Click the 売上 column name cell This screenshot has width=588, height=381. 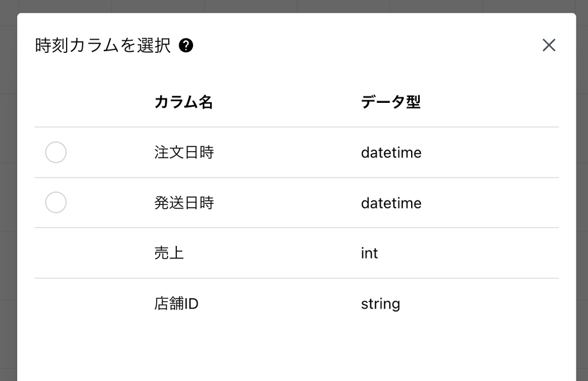point(169,253)
